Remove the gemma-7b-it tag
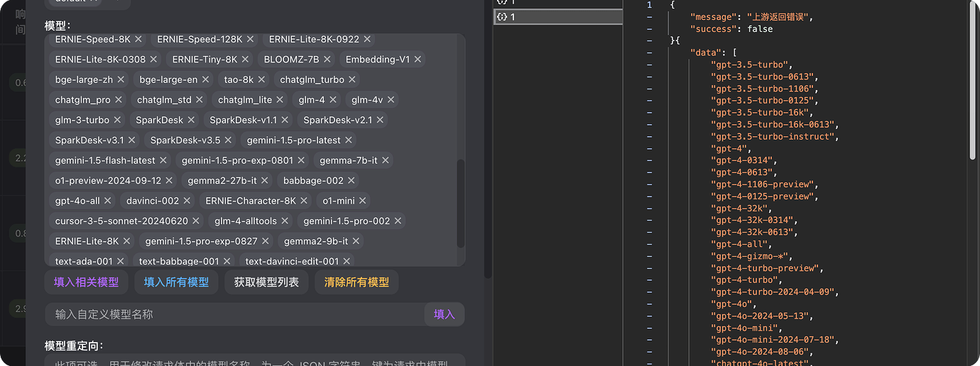This screenshot has width=980, height=366. tap(386, 160)
